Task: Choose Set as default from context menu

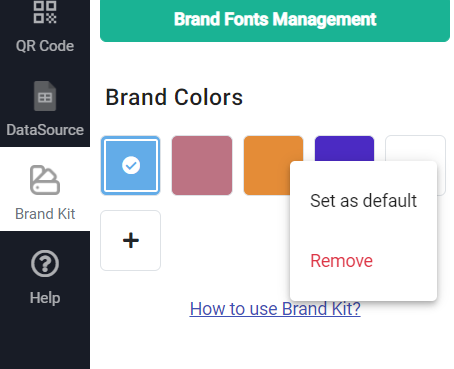Action: 363,201
